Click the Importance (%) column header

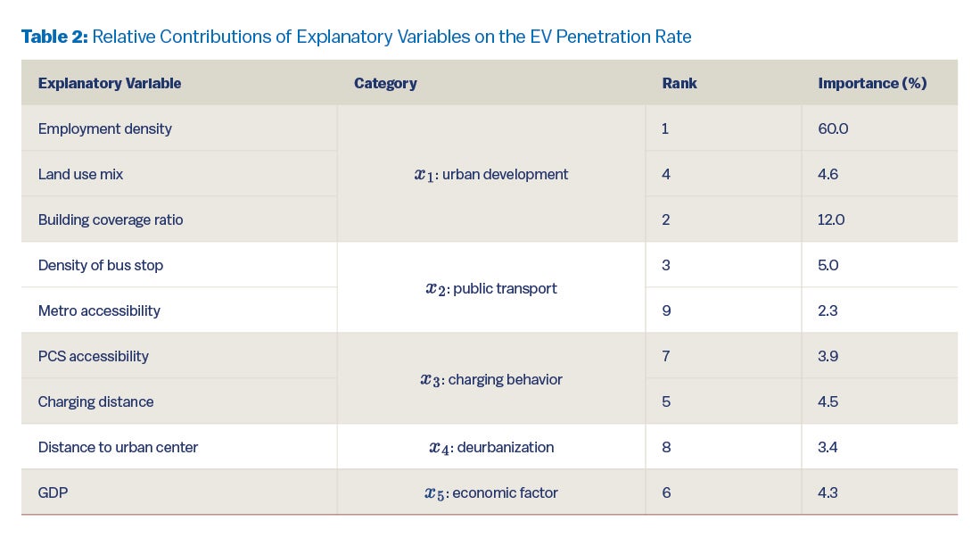pyautogui.click(x=872, y=83)
